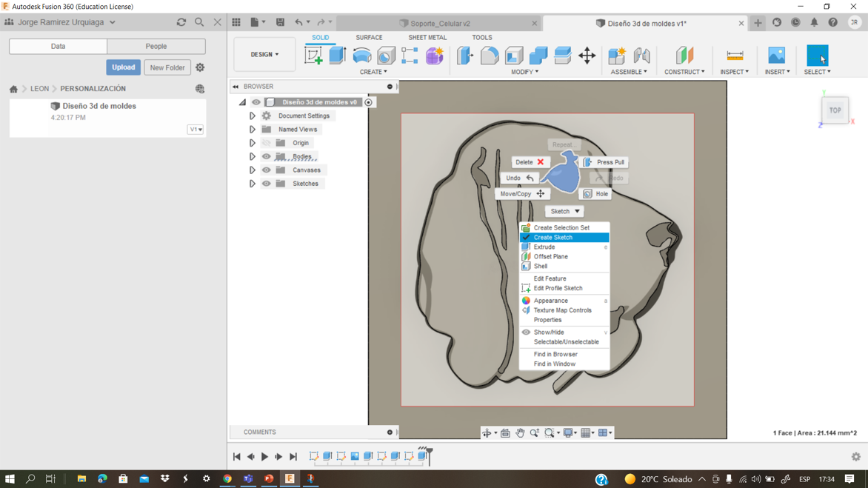This screenshot has height=488, width=868.
Task: Select Appearance in the context menu
Action: click(x=551, y=301)
